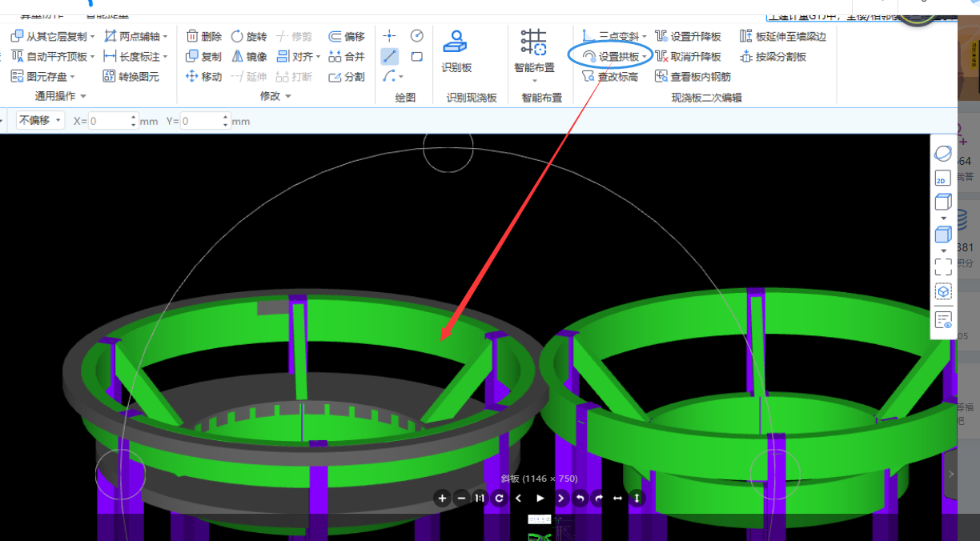Image resolution: width=980 pixels, height=541 pixels.
Task: Click 查改标高 tool
Action: click(610, 77)
